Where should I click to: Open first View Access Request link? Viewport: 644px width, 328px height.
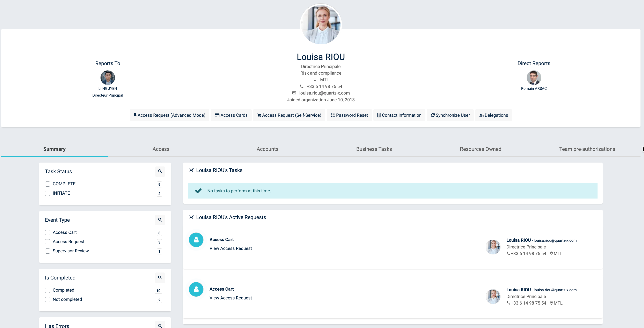tap(230, 248)
